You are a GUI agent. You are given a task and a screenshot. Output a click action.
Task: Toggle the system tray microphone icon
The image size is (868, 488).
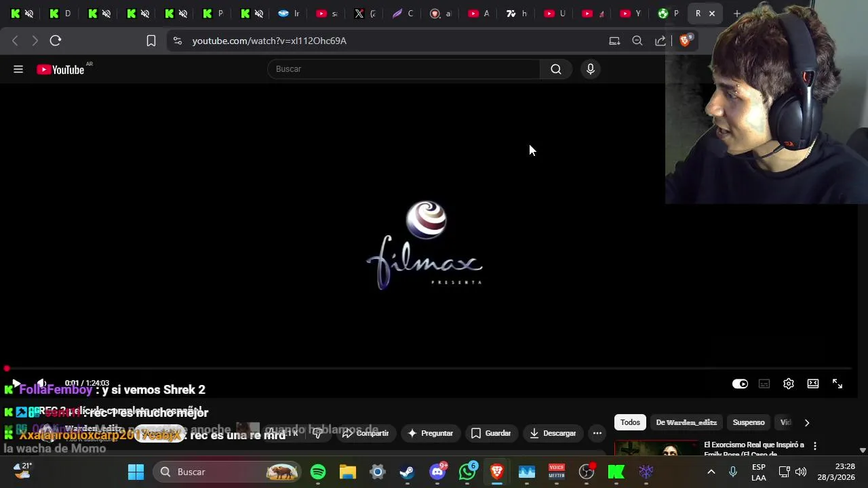pos(733,472)
